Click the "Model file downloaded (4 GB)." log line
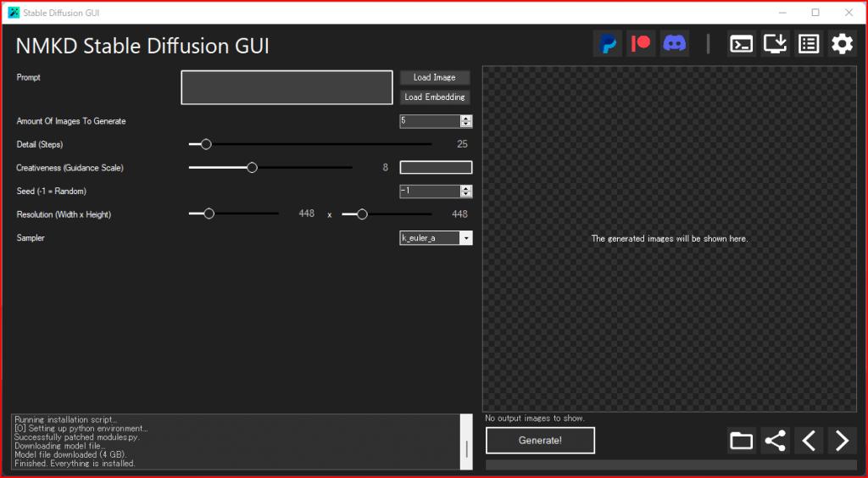The width and height of the screenshot is (868, 478). pos(71,455)
